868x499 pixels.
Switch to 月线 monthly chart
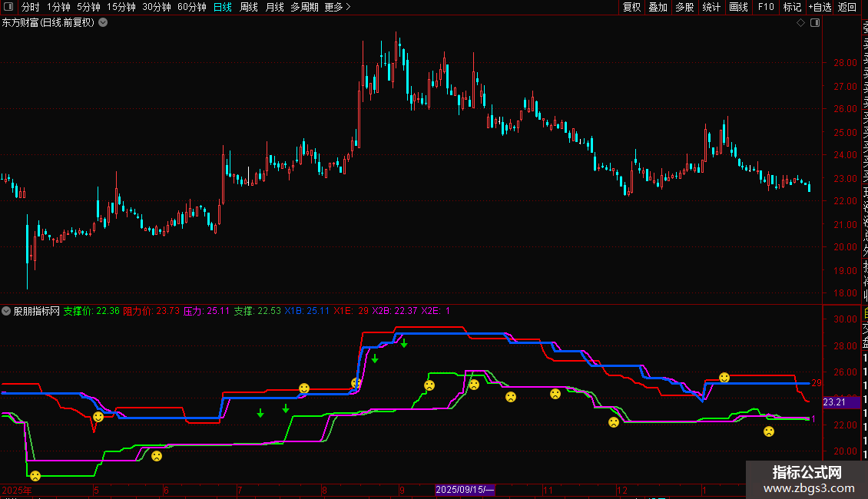pyautogui.click(x=274, y=7)
